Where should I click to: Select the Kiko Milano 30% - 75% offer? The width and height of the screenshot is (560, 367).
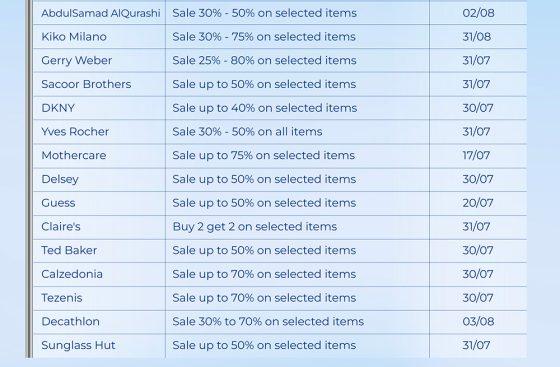pyautogui.click(x=264, y=37)
